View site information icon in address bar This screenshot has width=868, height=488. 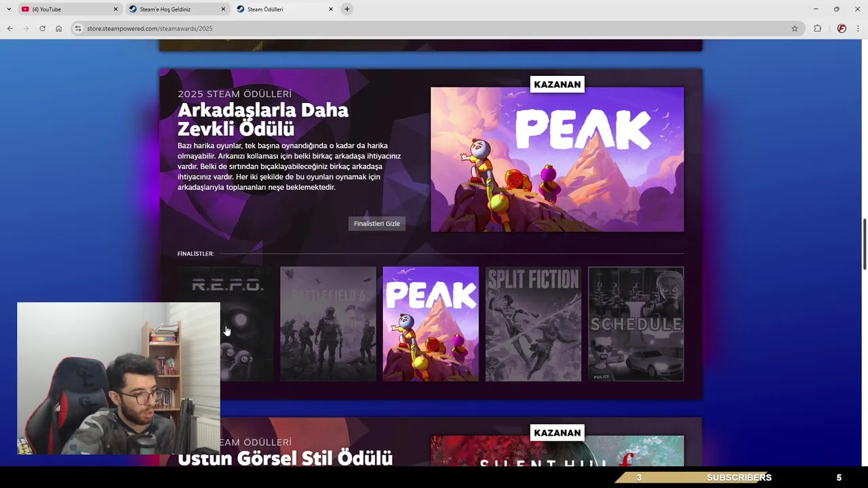[78, 28]
